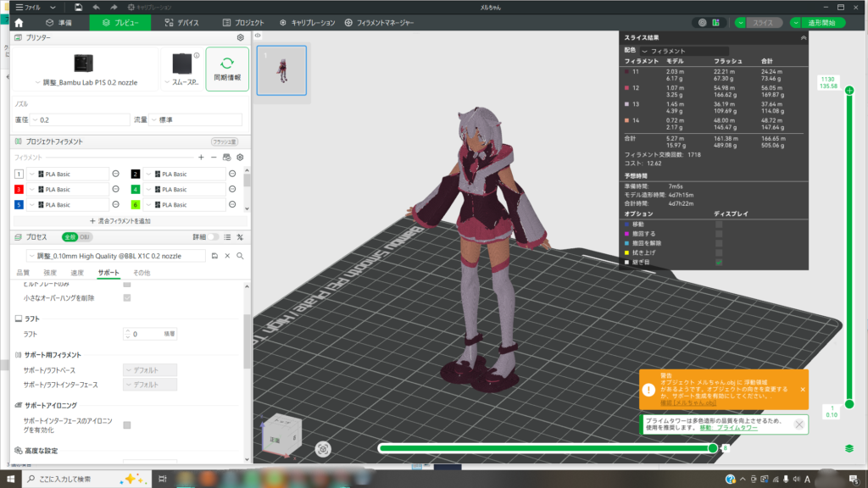Click the plus handle atop layer slider
Screen dimensions: 868x488
pos(849,90)
